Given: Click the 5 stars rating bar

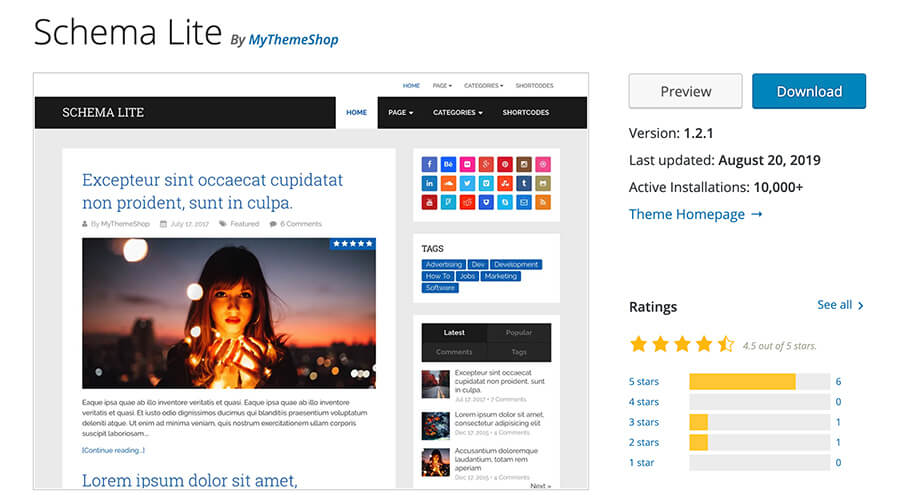Looking at the screenshot, I should point(759,381).
